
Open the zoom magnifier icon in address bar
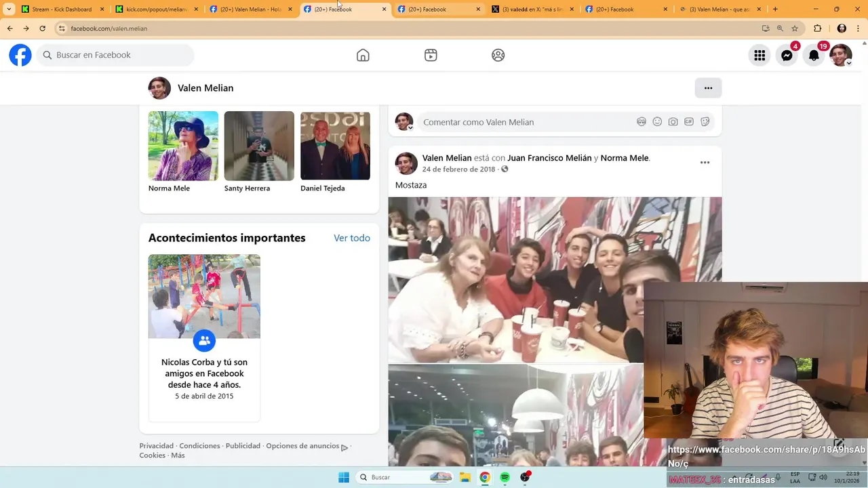coord(780,28)
